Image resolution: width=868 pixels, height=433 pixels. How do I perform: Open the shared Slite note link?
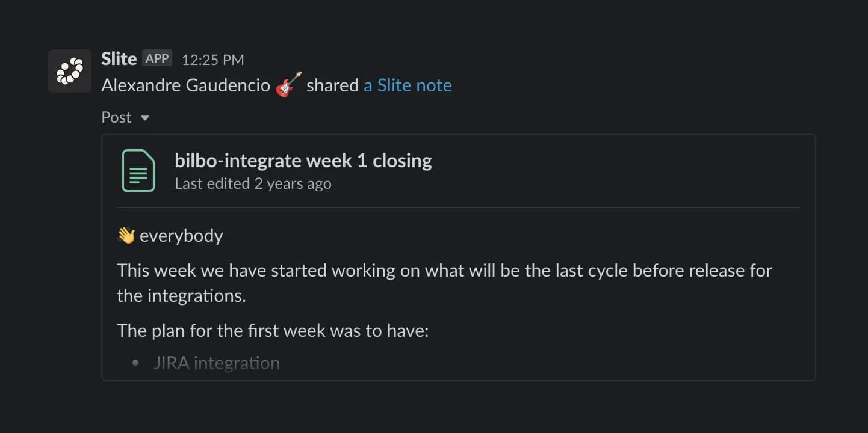point(408,85)
